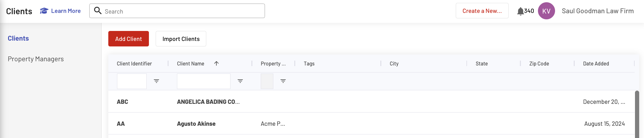644x138 pixels.
Task: Open the notifications bell icon
Action: [x=520, y=11]
